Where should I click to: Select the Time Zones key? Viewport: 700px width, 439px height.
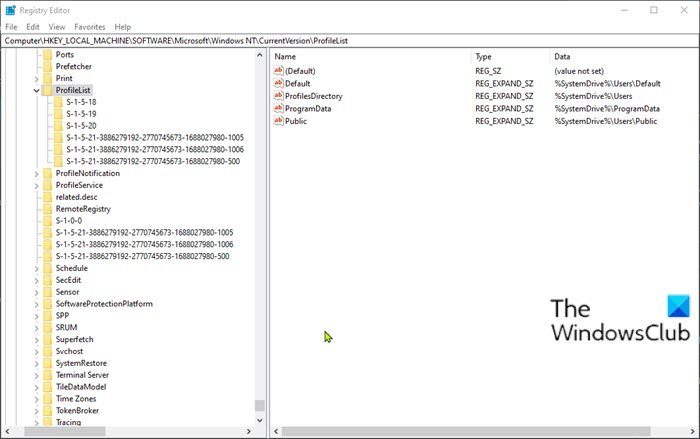76,399
